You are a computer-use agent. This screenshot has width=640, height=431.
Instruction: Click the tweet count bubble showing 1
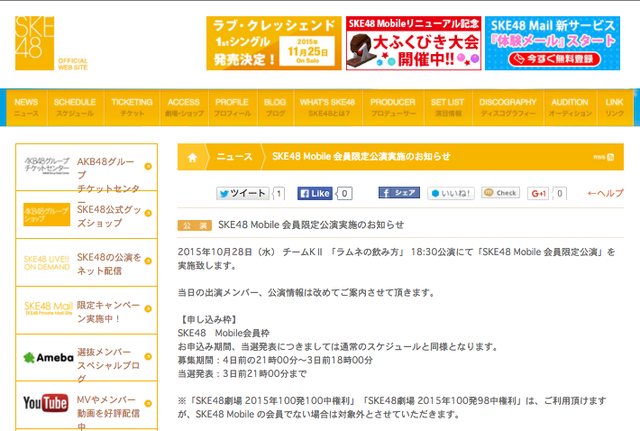coord(279,193)
